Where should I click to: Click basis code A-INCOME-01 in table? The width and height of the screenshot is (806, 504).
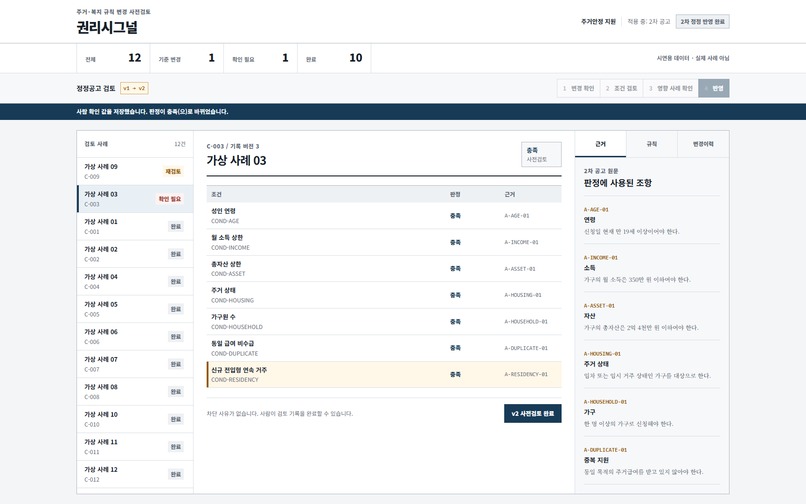[521, 242]
